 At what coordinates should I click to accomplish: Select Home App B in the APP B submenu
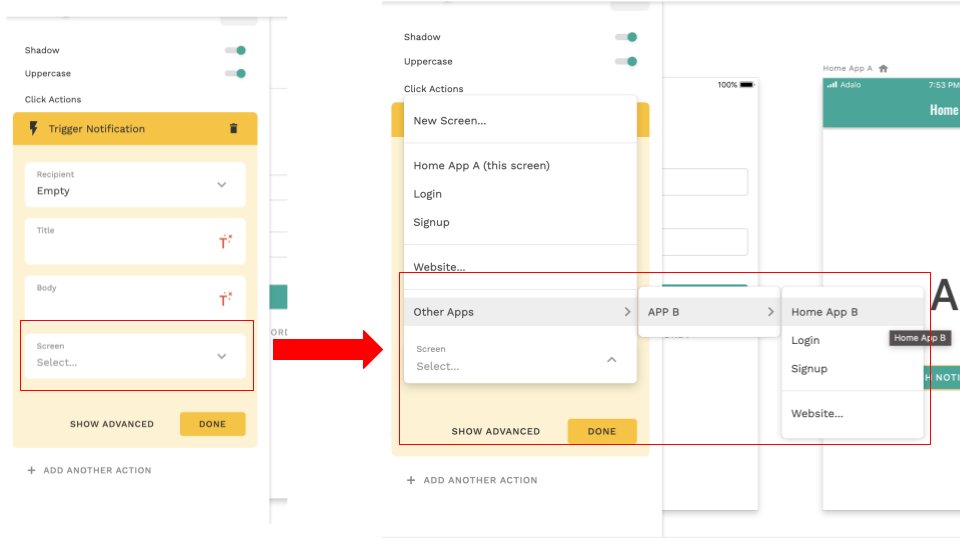[x=852, y=312]
